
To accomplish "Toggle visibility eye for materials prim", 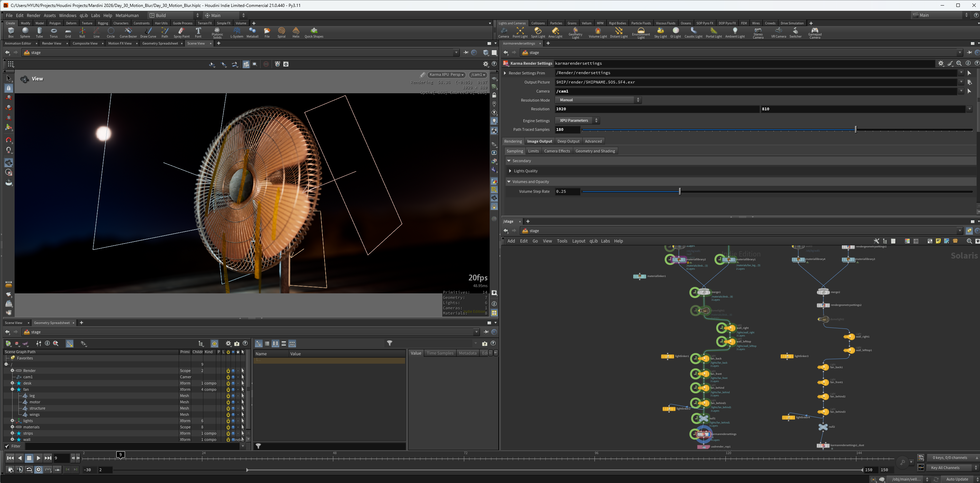I will click(x=233, y=427).
